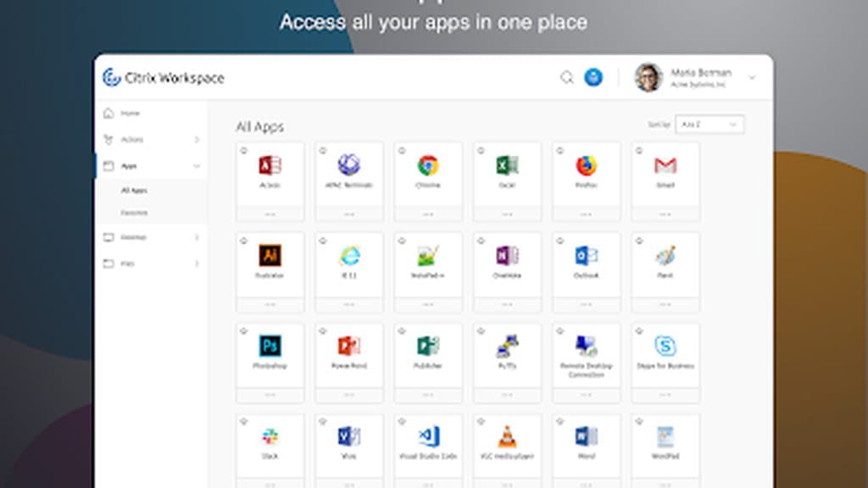
Task: Launch the Notepad++ app
Action: pyautogui.click(x=428, y=256)
